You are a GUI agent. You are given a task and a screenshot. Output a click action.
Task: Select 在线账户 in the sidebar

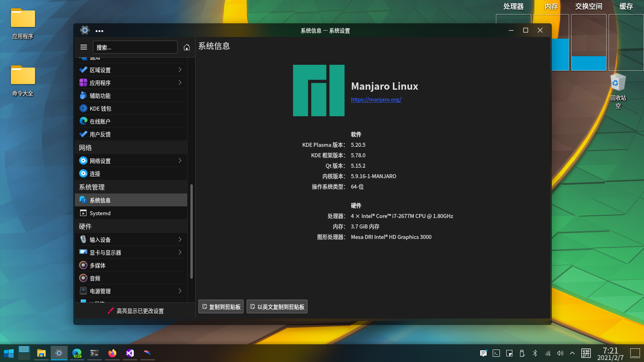100,121
